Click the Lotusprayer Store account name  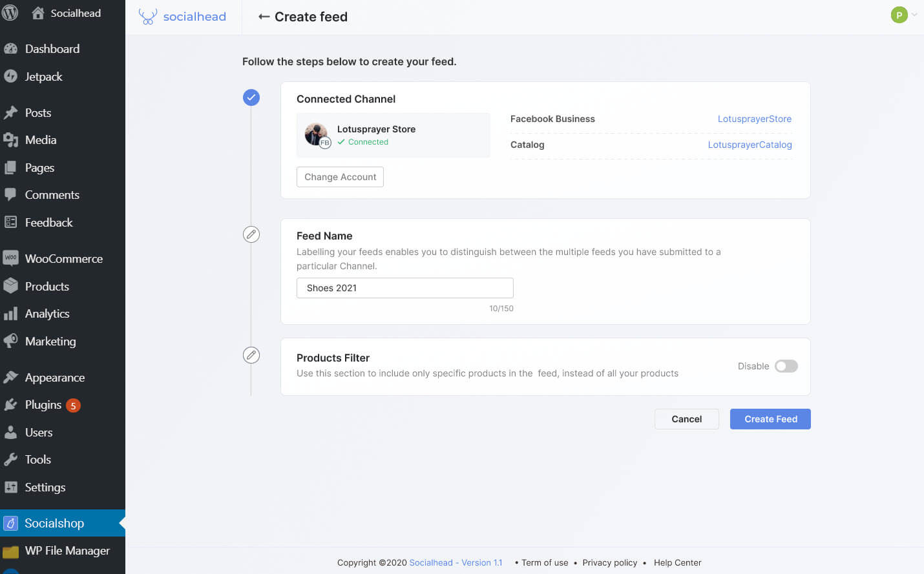point(376,129)
